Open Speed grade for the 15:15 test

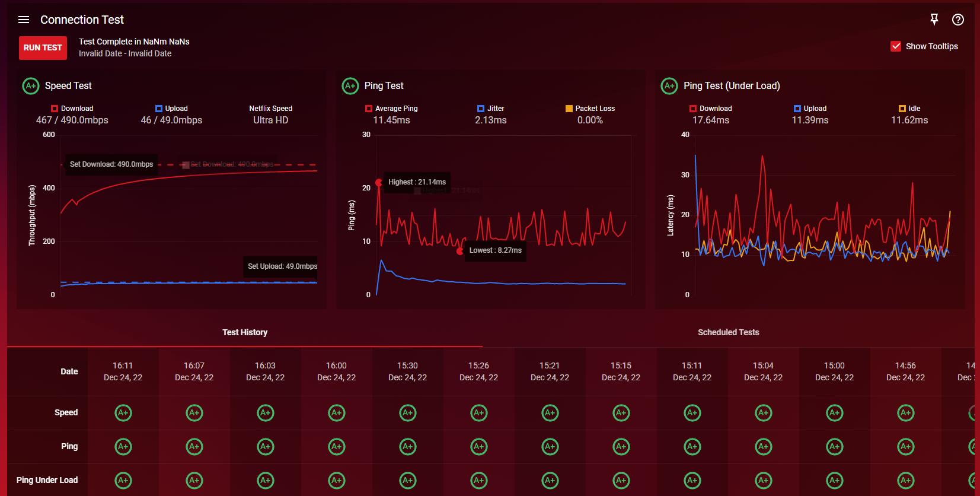(x=621, y=413)
